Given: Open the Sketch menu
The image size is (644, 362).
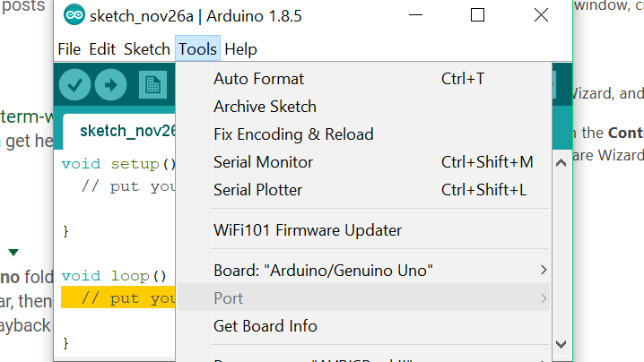Looking at the screenshot, I should tap(147, 49).
